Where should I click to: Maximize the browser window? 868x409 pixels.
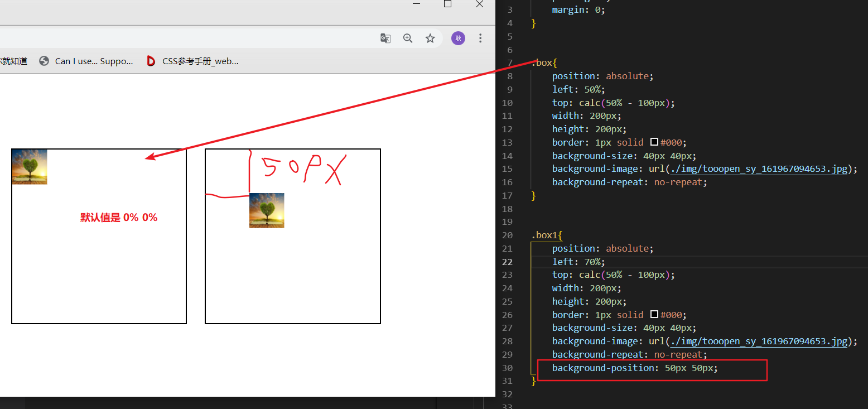pyautogui.click(x=447, y=4)
